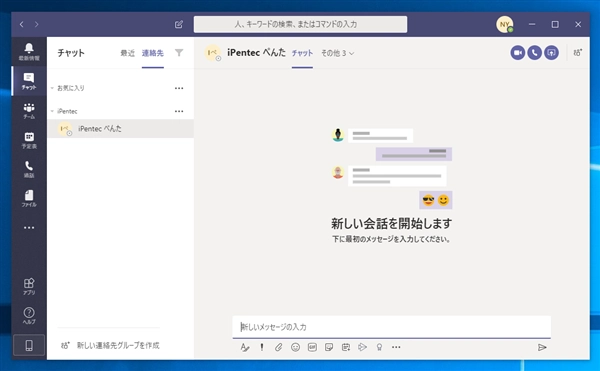600x371 pixels.
Task: Click the iPentec ぺんた avatar in header
Action: coord(212,53)
